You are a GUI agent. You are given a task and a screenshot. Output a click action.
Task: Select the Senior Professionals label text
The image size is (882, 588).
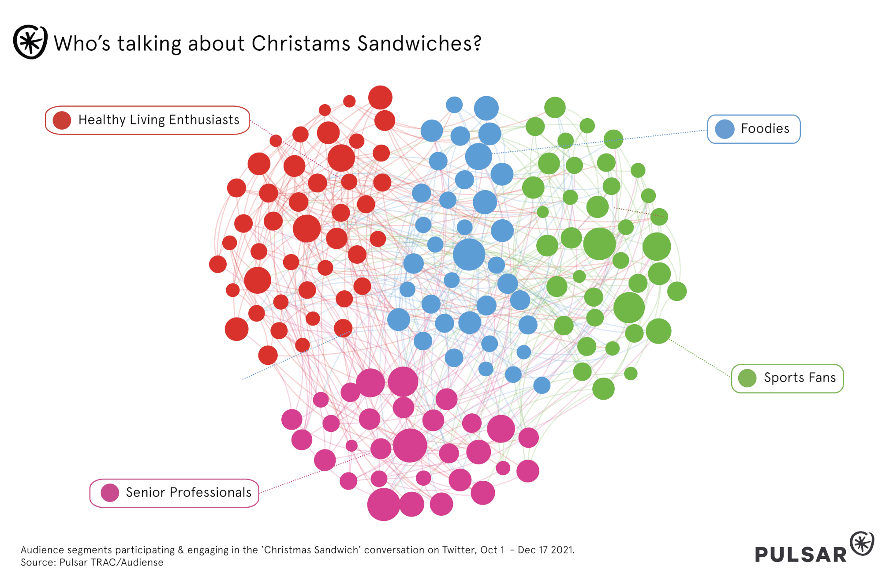pyautogui.click(x=188, y=492)
